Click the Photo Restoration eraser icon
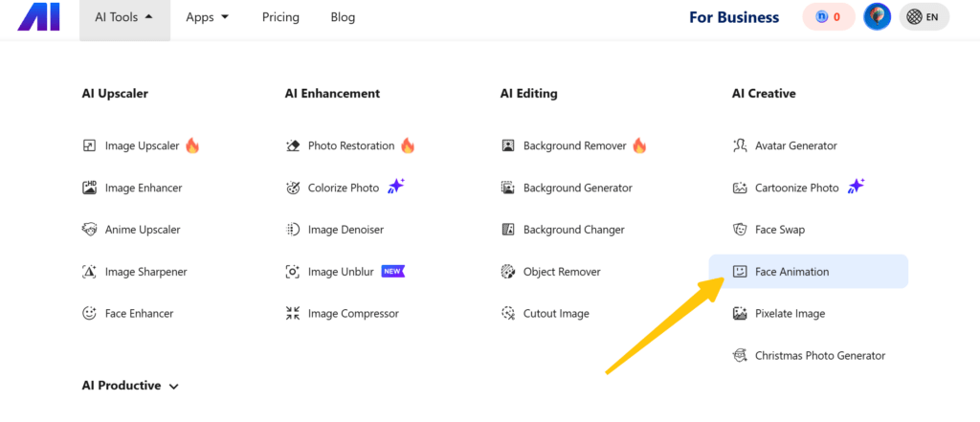This screenshot has height=422, width=980. click(x=293, y=145)
